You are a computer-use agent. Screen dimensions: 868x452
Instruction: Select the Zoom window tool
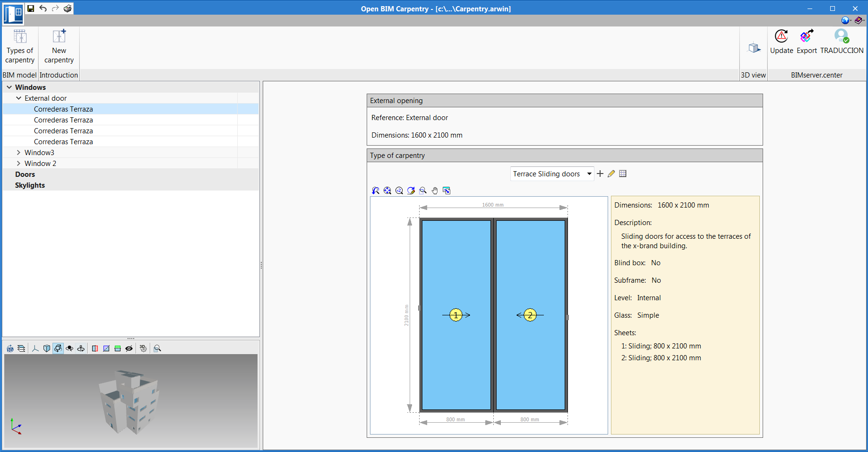[x=423, y=191]
